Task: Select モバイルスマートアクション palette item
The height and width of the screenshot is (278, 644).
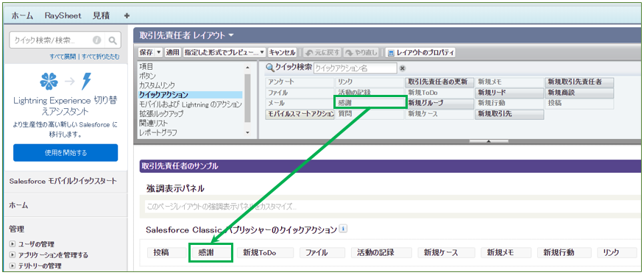Action: point(300,114)
